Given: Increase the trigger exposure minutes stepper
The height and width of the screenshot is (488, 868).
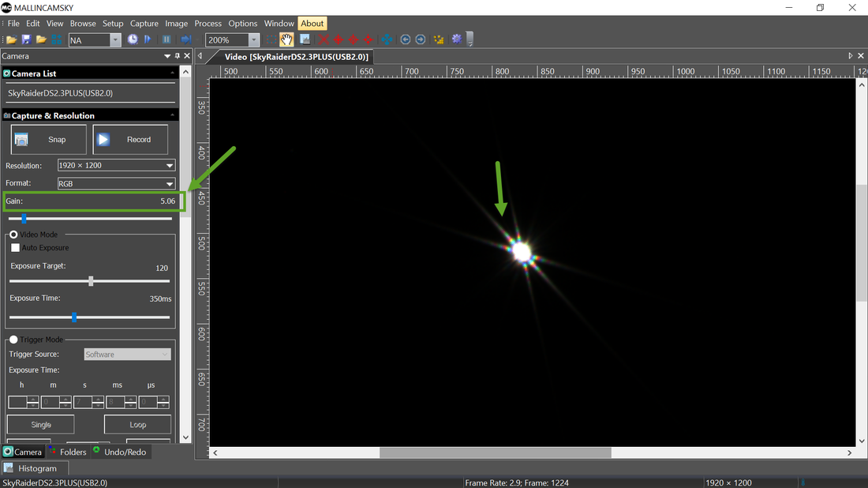Looking at the screenshot, I should [x=65, y=400].
